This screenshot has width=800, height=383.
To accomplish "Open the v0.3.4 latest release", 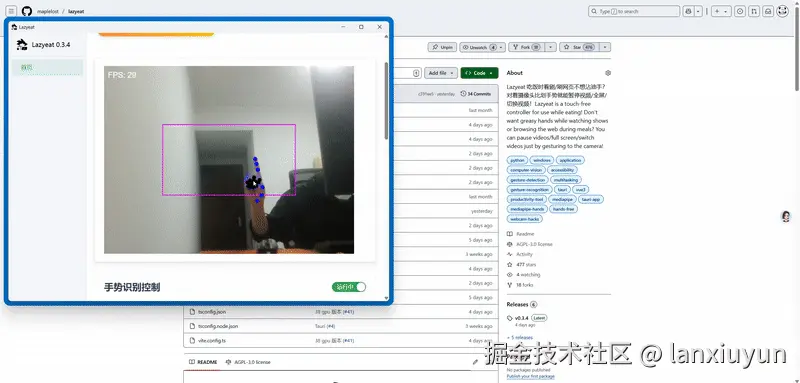I will click(521, 318).
